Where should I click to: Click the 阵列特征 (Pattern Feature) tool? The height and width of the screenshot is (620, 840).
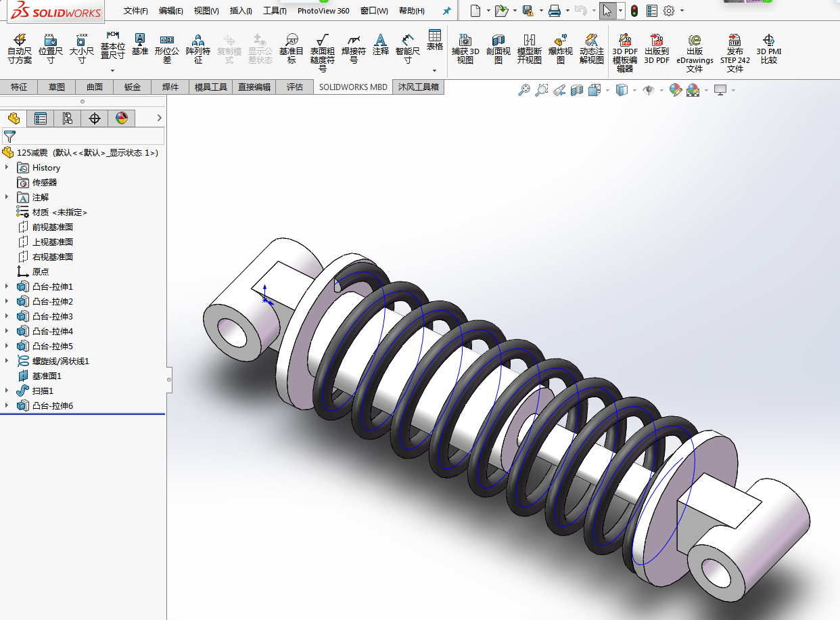click(198, 49)
